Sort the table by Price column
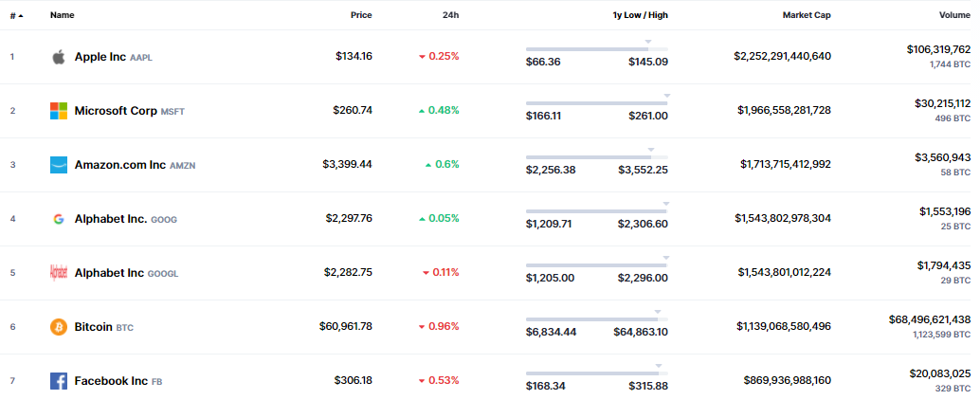Viewport: 980px width, 400px height. 360,15
